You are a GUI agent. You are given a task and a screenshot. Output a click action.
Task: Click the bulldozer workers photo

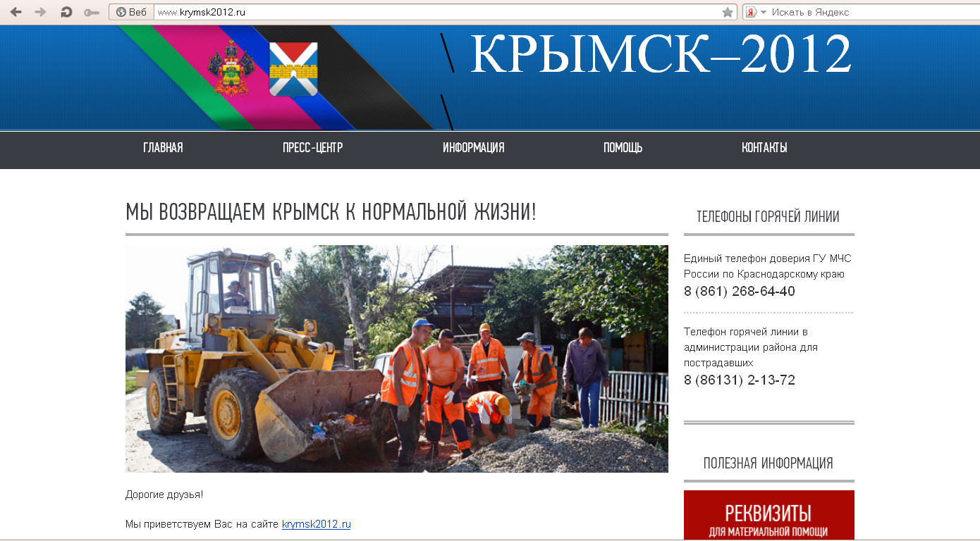(396, 358)
